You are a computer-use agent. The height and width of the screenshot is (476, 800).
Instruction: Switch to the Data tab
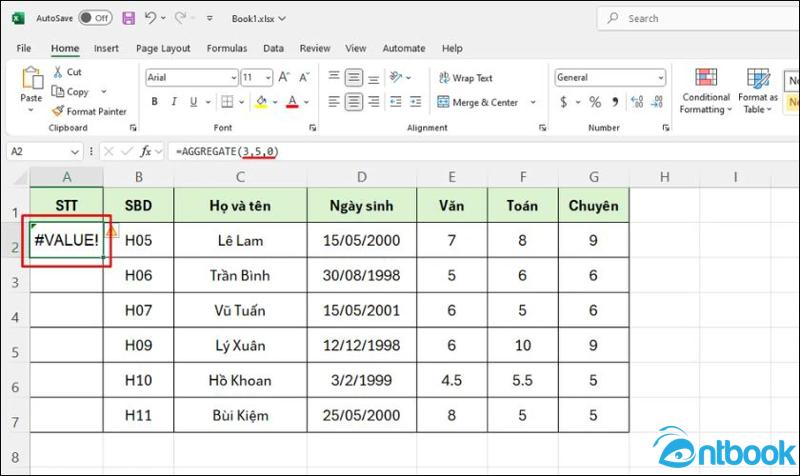coord(273,48)
